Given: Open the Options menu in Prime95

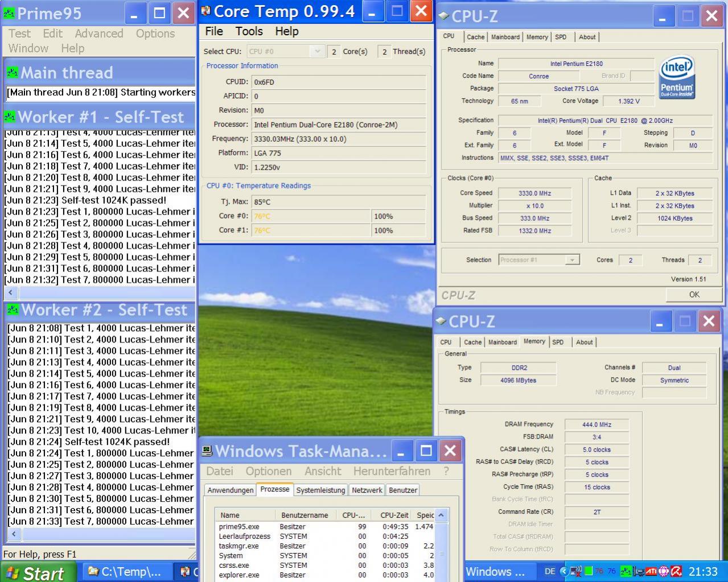Looking at the screenshot, I should (x=155, y=34).
